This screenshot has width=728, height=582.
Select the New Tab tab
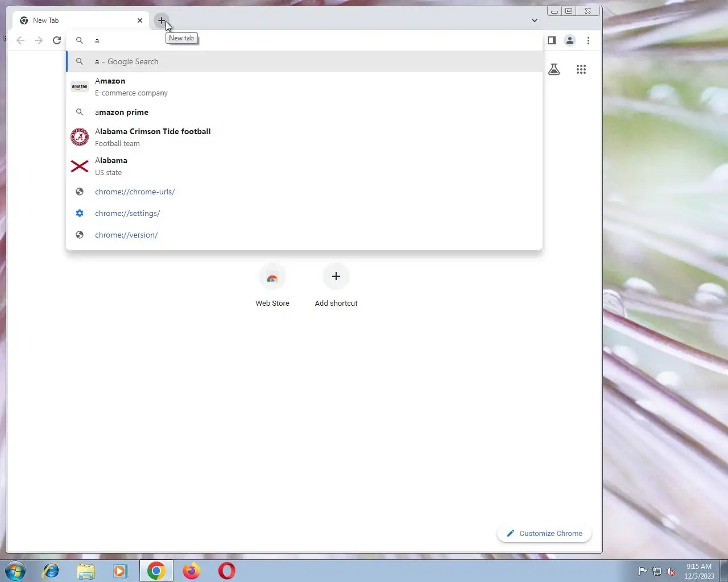(81, 20)
